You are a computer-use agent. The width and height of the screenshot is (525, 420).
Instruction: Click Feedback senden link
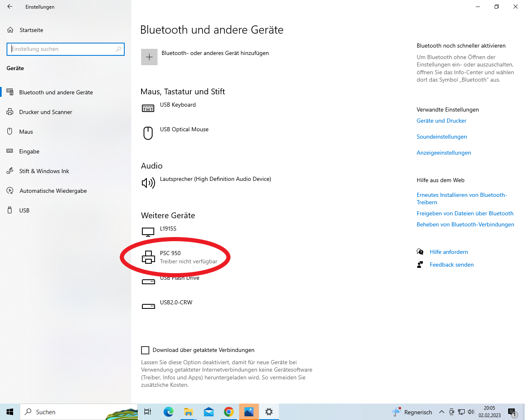[452, 265]
